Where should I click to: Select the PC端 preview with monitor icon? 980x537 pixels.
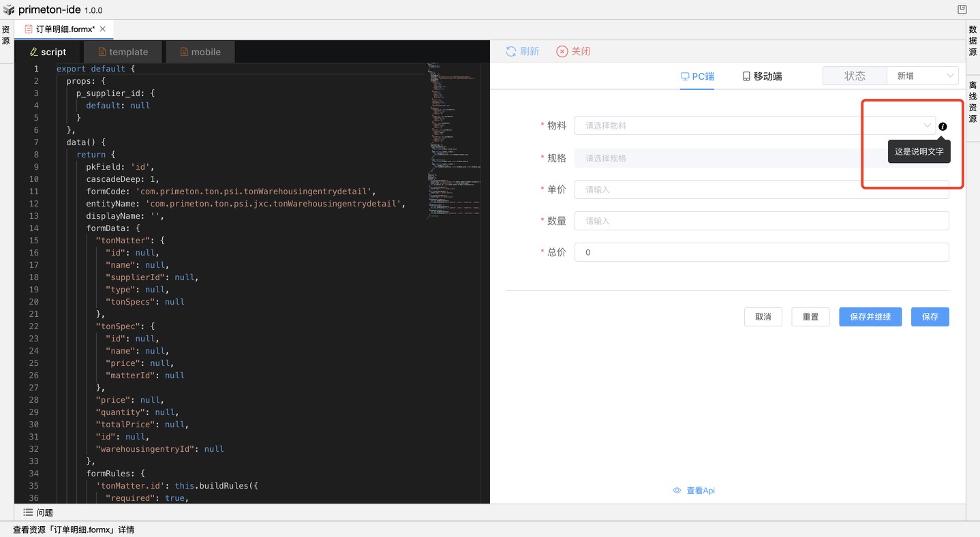point(696,76)
